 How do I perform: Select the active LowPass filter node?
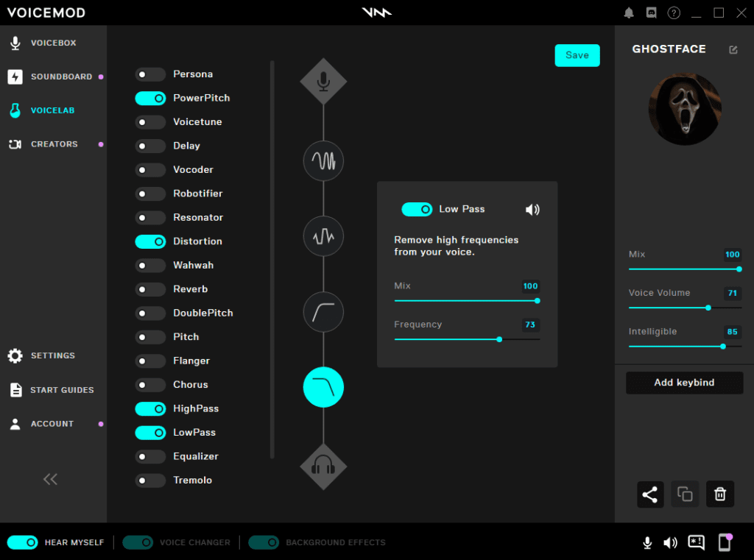[323, 387]
